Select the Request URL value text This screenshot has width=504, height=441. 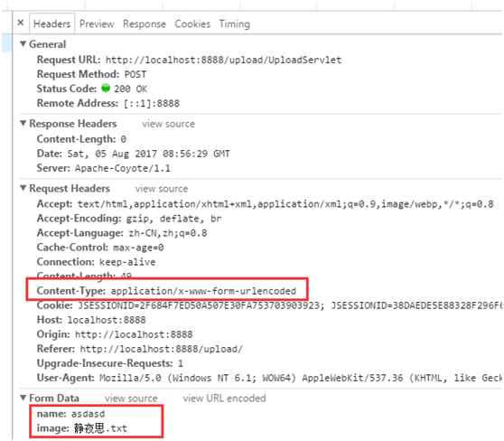(224, 61)
